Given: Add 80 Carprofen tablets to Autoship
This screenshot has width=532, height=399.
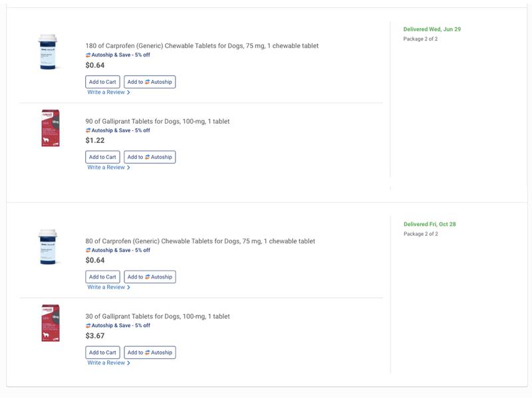Looking at the screenshot, I should tap(150, 277).
